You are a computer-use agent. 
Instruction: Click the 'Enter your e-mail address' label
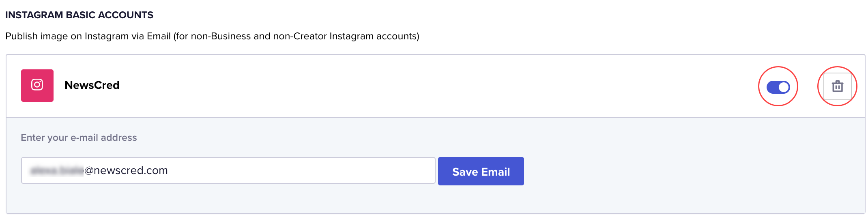(x=79, y=138)
